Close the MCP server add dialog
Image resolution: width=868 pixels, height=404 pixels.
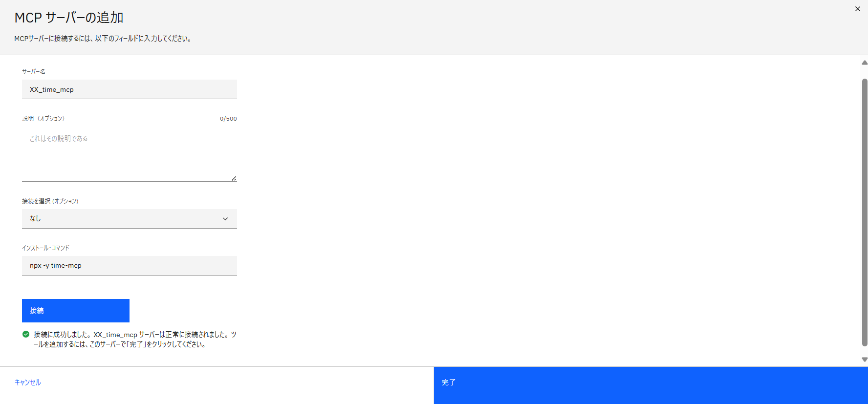(x=857, y=9)
